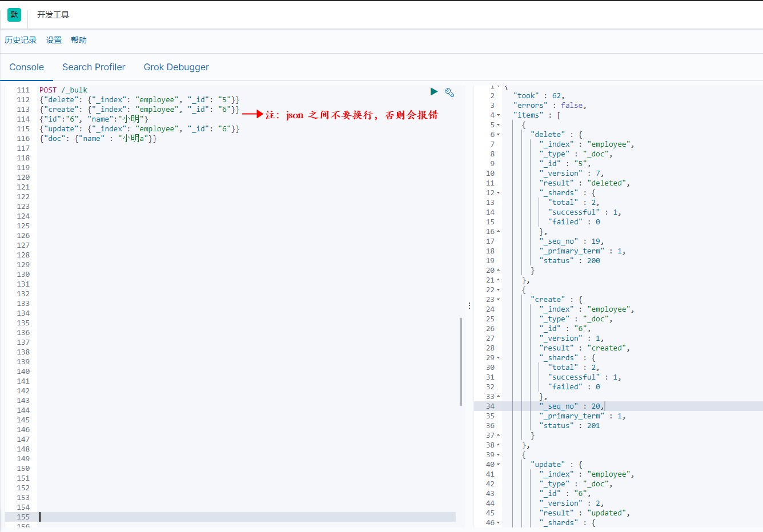Click the POST /_bulk request line
The width and height of the screenshot is (763, 532).
pos(63,90)
